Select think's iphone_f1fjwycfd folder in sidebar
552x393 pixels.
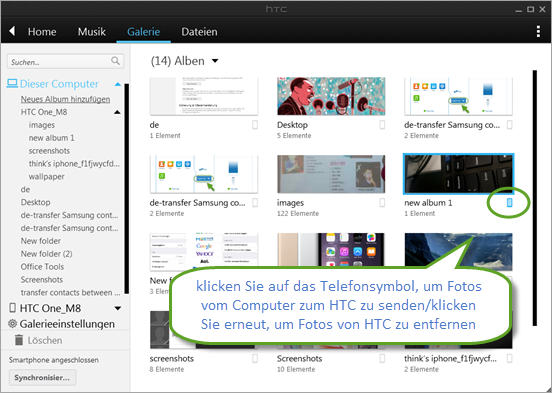pos(74,164)
